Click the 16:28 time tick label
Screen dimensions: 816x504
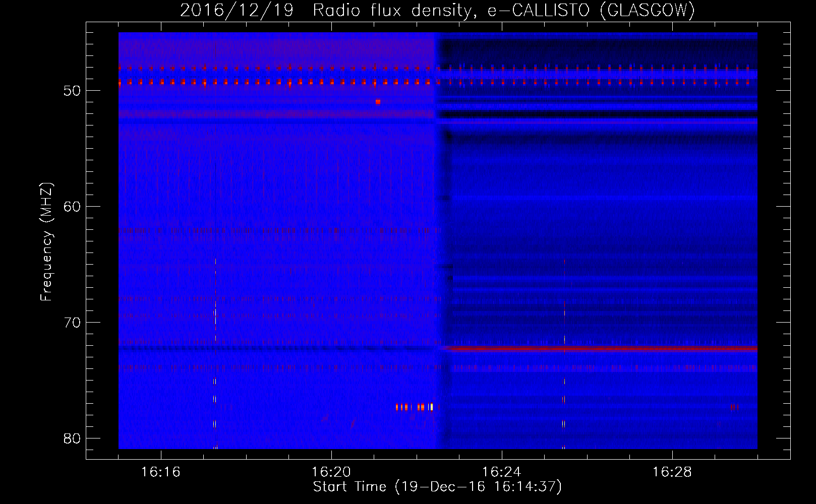[672, 472]
